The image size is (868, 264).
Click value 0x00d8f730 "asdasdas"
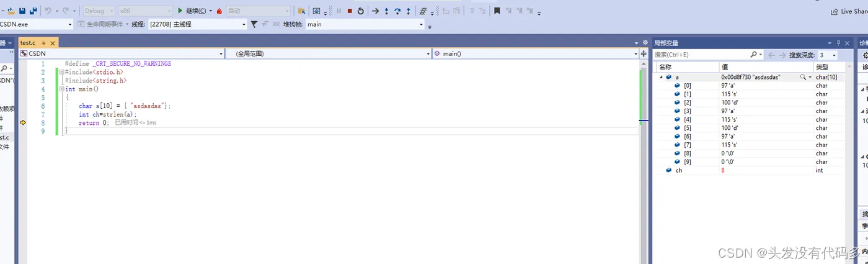click(750, 77)
